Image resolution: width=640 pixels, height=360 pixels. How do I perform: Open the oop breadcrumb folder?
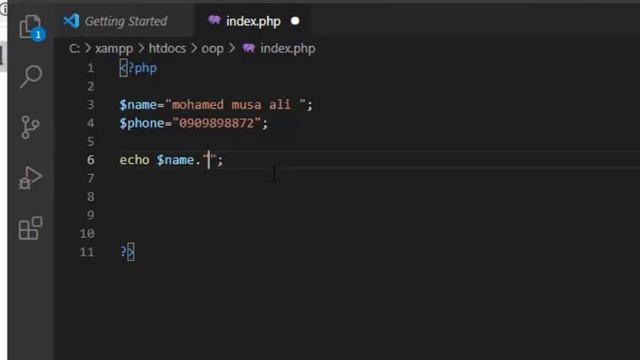pyautogui.click(x=213, y=49)
